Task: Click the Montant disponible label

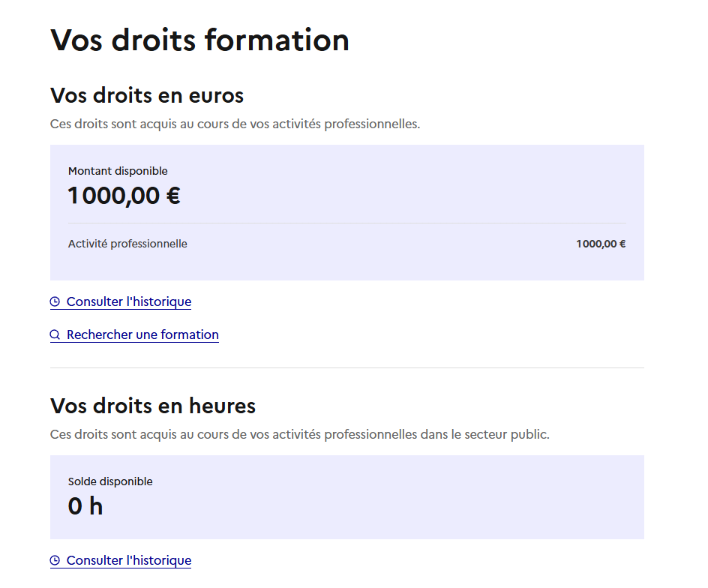Action: point(118,171)
